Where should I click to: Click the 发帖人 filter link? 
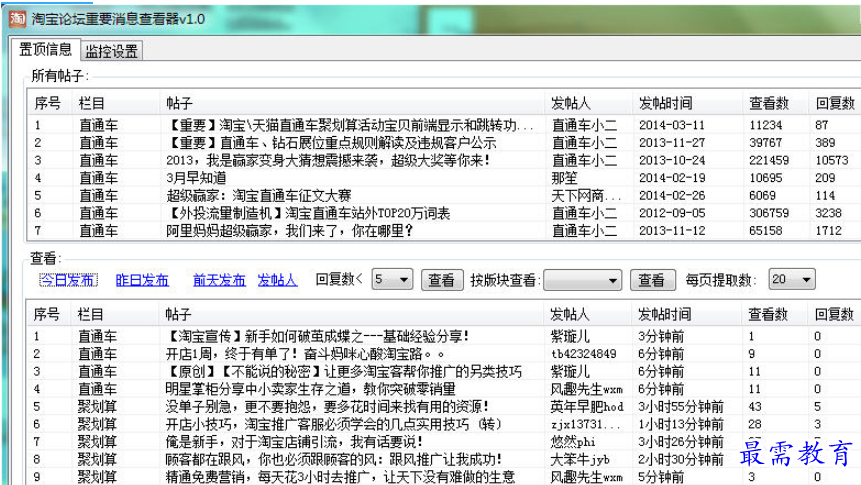pyautogui.click(x=277, y=280)
